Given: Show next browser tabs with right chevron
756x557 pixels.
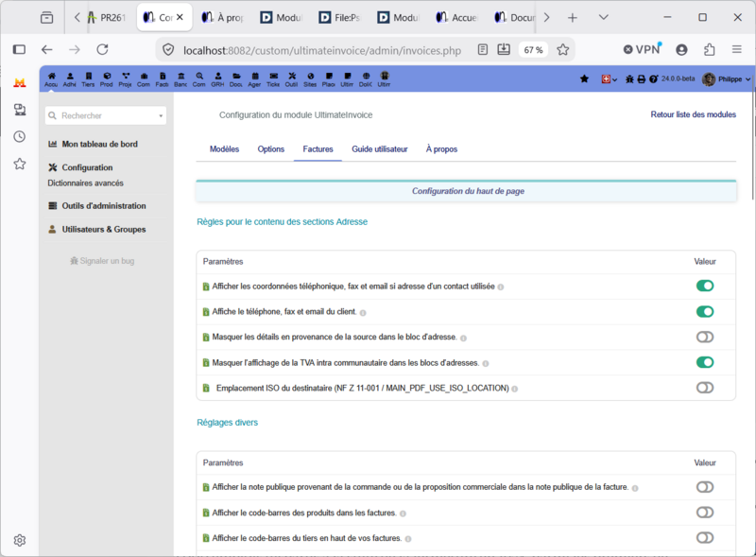Looking at the screenshot, I should (546, 17).
